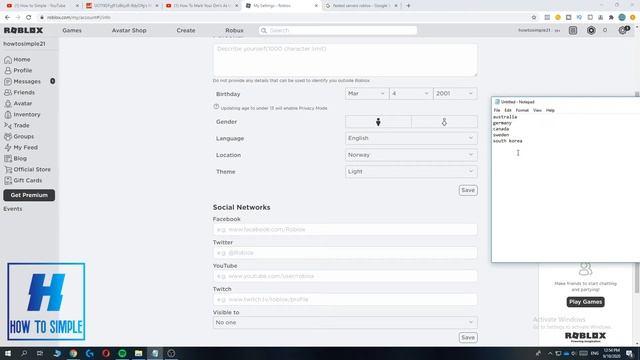Open Events link in sidebar
The height and width of the screenshot is (360, 640).
coord(13,209)
